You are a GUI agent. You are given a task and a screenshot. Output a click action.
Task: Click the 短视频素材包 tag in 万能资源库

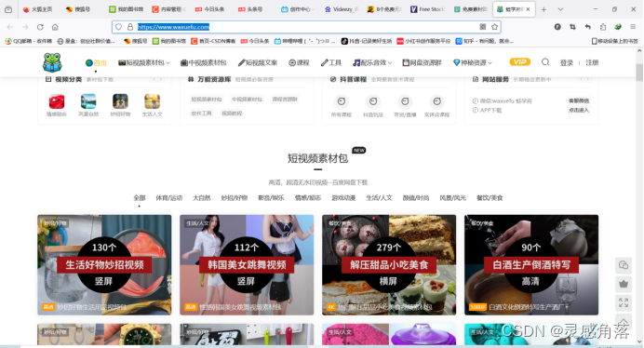pyautogui.click(x=207, y=100)
